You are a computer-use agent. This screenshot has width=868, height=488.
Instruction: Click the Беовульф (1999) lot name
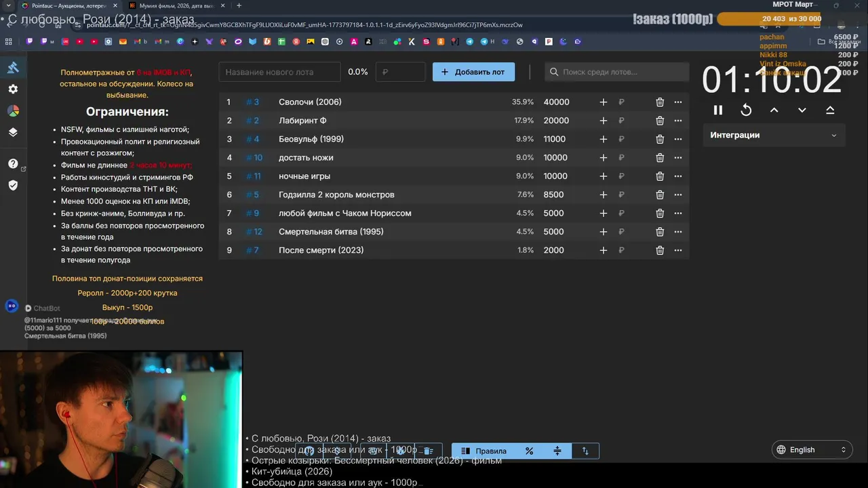pyautogui.click(x=311, y=139)
